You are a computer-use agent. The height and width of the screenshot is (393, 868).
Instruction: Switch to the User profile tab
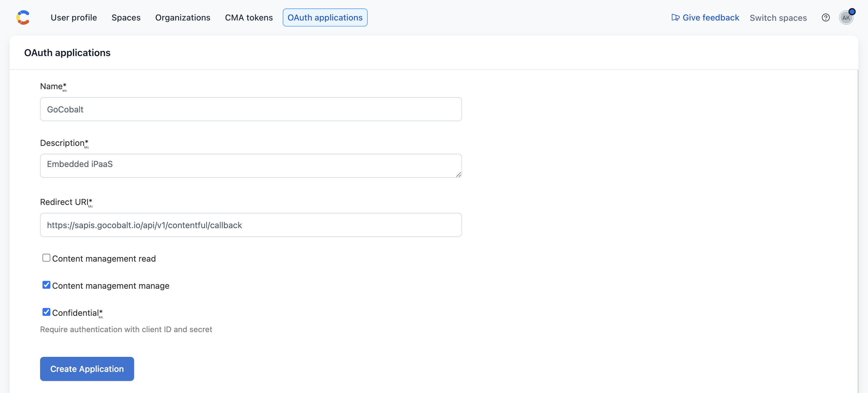[x=74, y=17]
